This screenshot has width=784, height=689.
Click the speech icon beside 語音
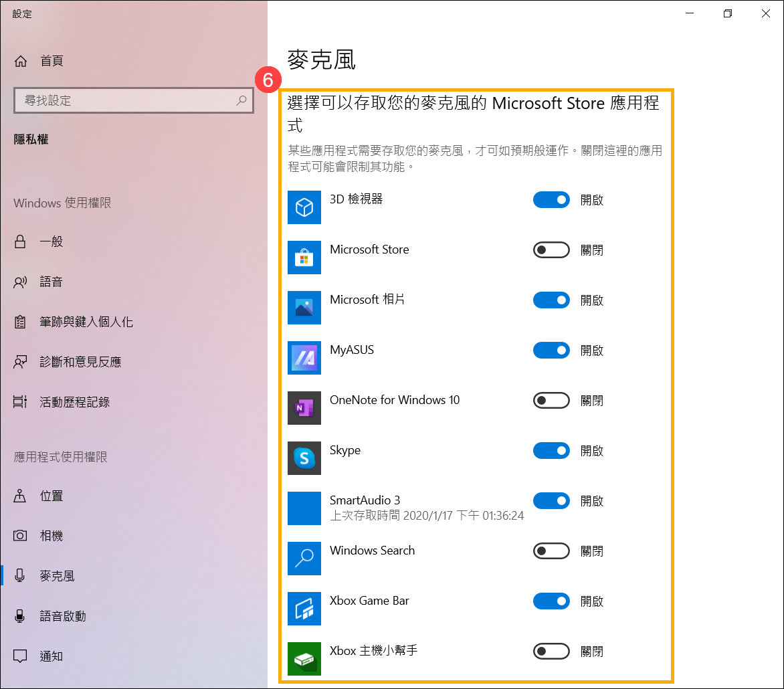click(x=20, y=282)
